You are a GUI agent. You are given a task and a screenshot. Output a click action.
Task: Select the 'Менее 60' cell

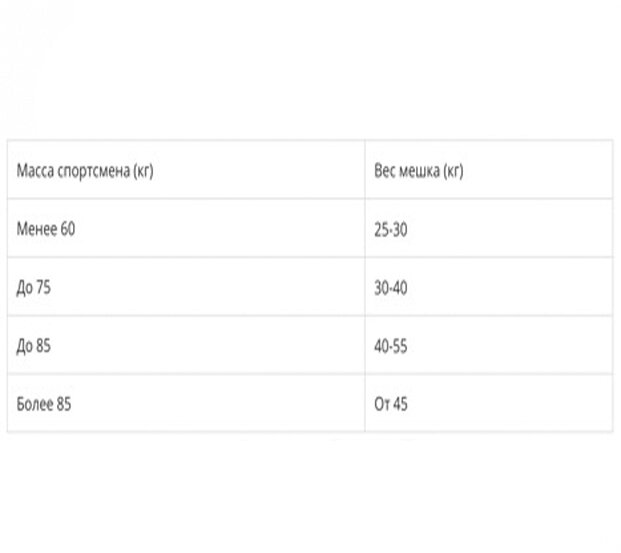tap(186, 228)
